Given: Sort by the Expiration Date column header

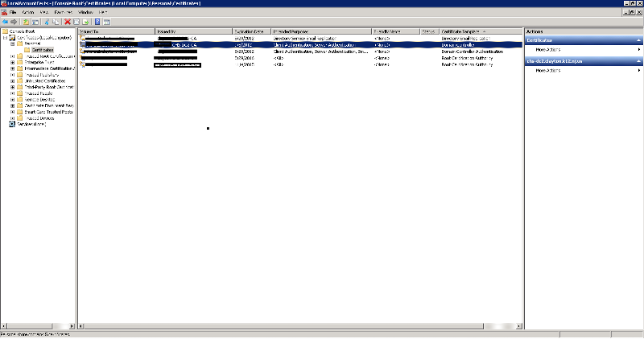Looking at the screenshot, I should 252,31.
